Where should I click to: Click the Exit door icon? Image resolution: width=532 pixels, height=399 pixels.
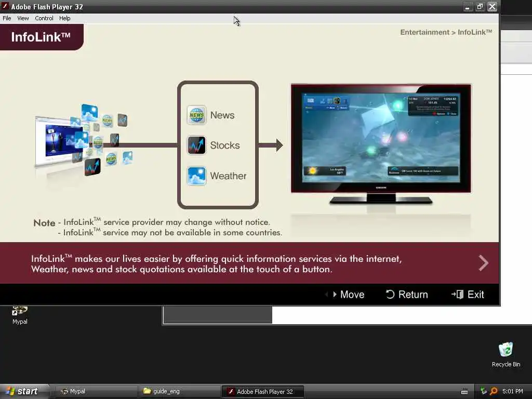pos(457,295)
